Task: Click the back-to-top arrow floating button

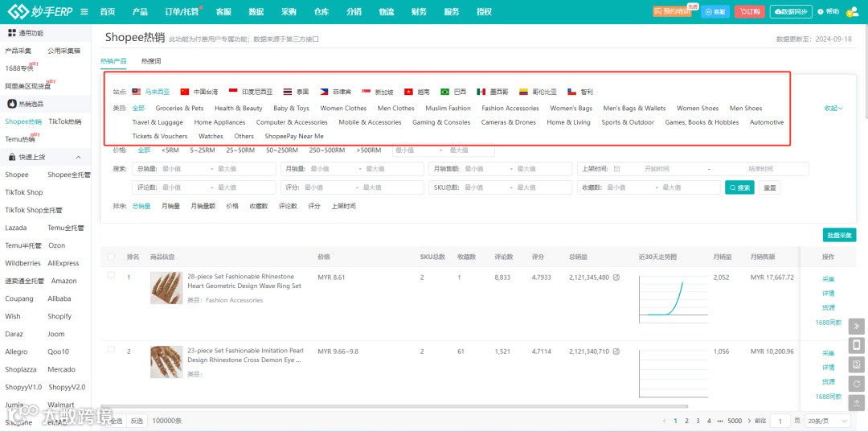Action: [x=857, y=403]
